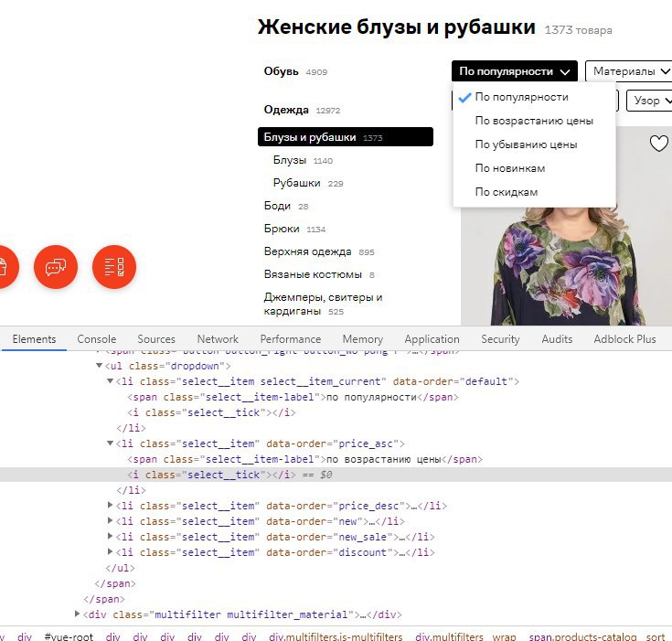The height and width of the screenshot is (641, 672).
Task: Open the checklist orange round button
Action: point(114,267)
